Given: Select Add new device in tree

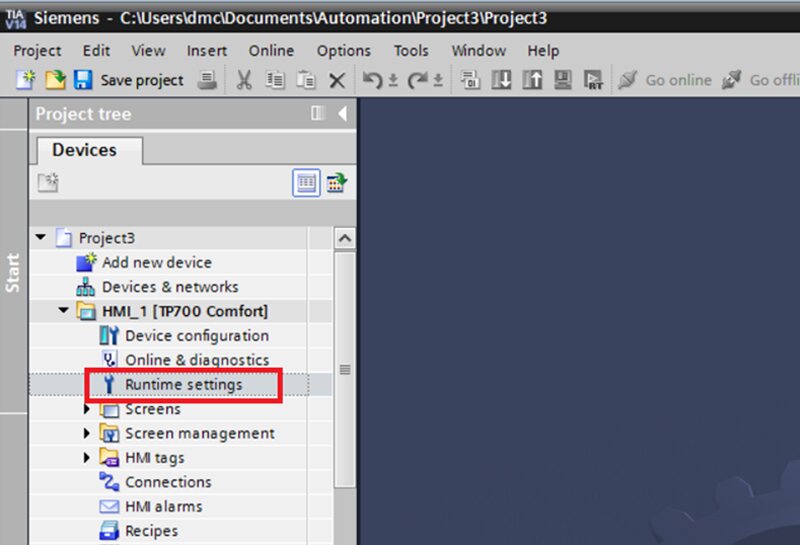Looking at the screenshot, I should tap(157, 262).
